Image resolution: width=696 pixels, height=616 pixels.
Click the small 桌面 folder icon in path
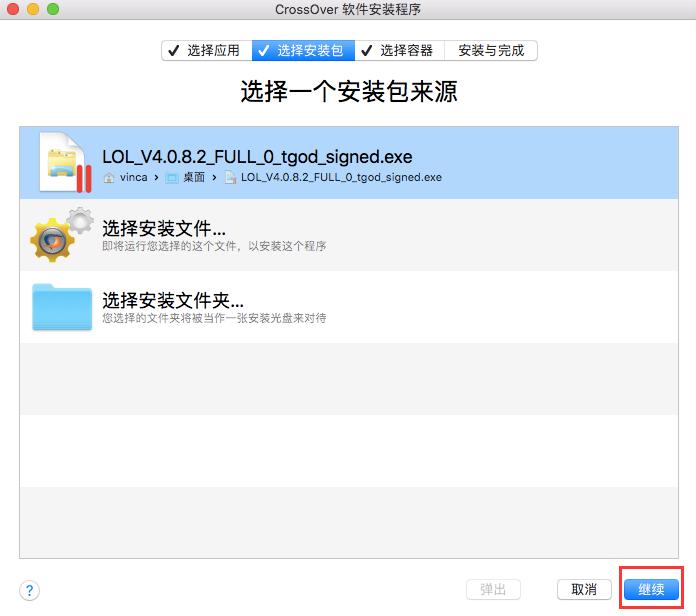172,178
